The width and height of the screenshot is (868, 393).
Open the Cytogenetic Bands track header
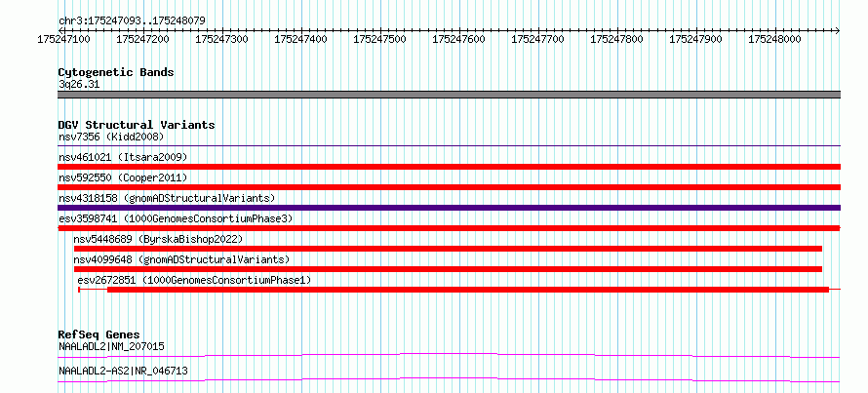(x=116, y=72)
